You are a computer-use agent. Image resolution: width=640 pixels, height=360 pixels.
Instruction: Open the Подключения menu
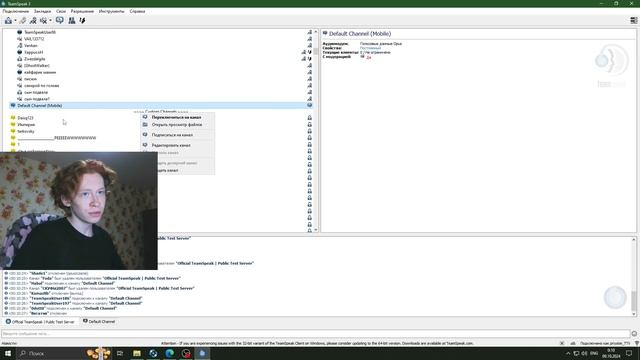tap(16, 11)
